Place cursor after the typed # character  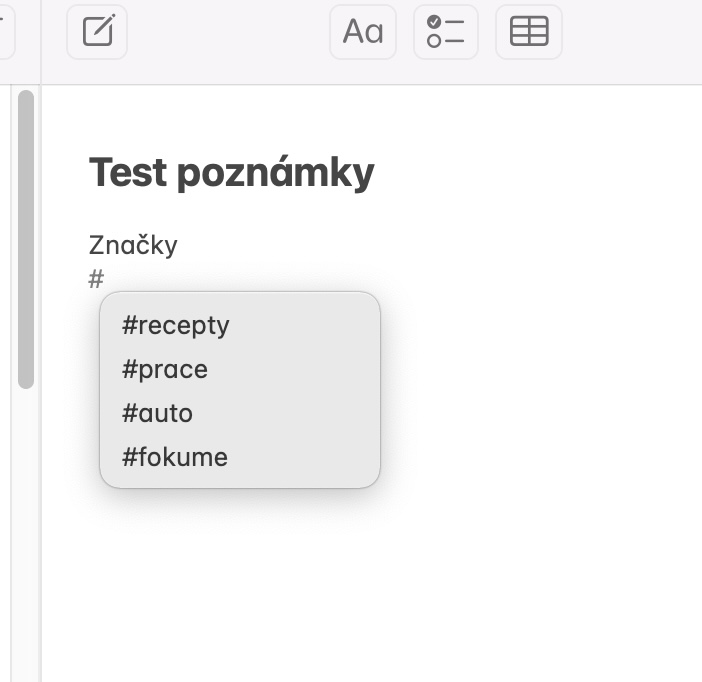tap(105, 279)
